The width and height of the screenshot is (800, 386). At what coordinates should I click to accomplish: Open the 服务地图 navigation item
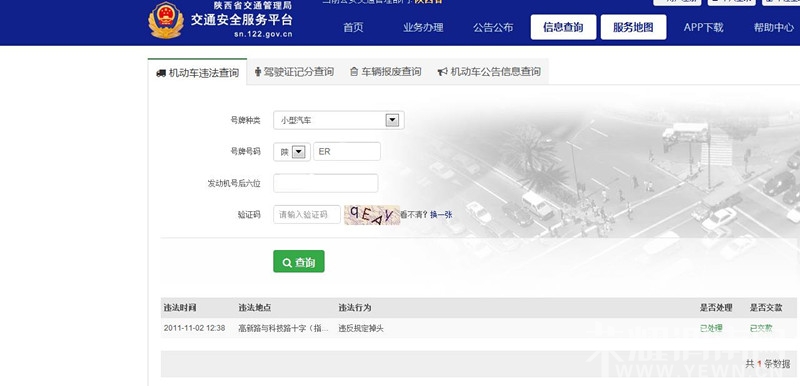tap(633, 27)
